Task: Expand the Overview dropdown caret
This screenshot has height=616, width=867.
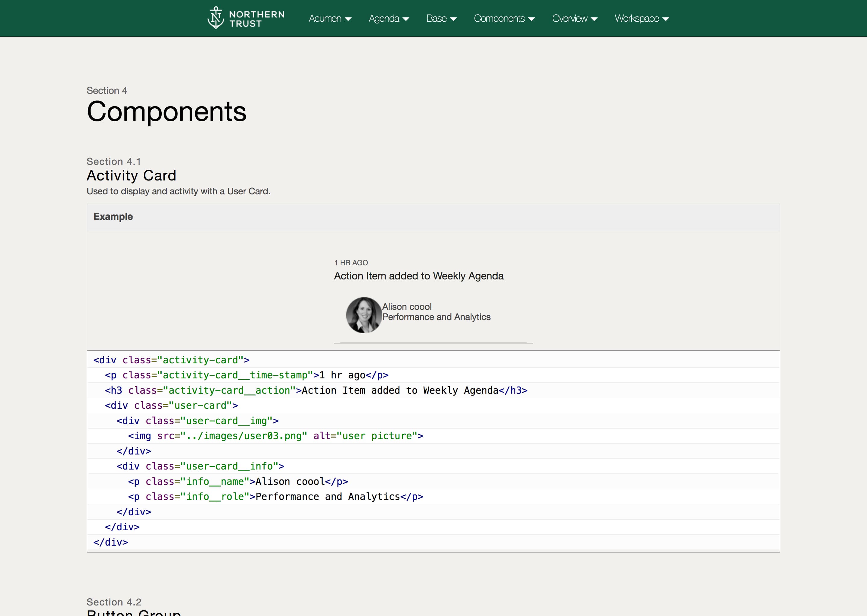Action: click(x=594, y=19)
